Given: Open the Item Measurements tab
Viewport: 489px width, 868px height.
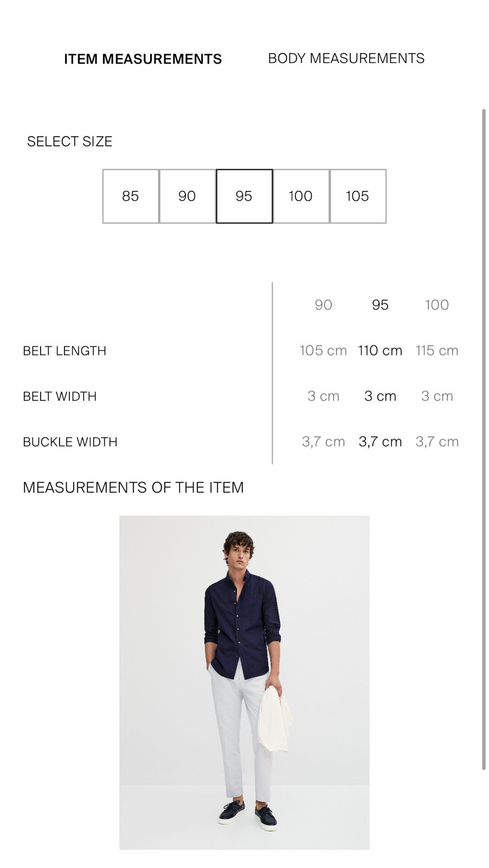Looking at the screenshot, I should pos(143,59).
